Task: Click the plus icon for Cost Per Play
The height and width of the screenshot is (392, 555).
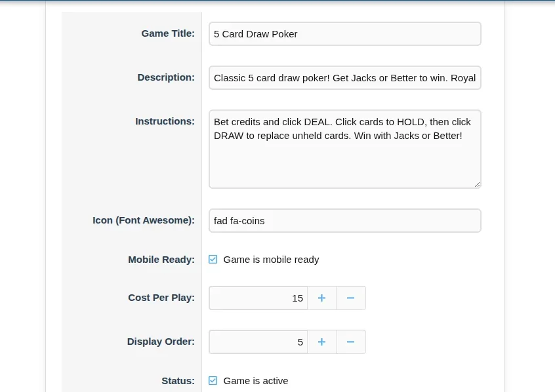Action: 321,298
